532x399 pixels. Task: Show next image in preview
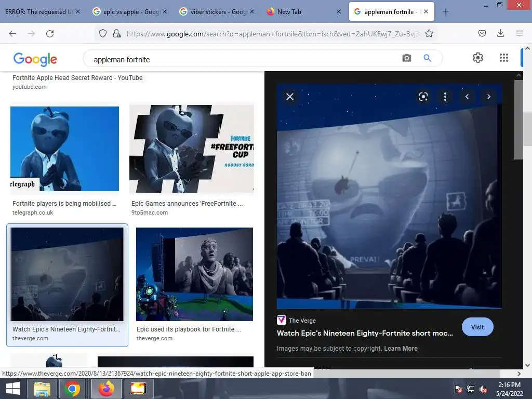pos(488,97)
